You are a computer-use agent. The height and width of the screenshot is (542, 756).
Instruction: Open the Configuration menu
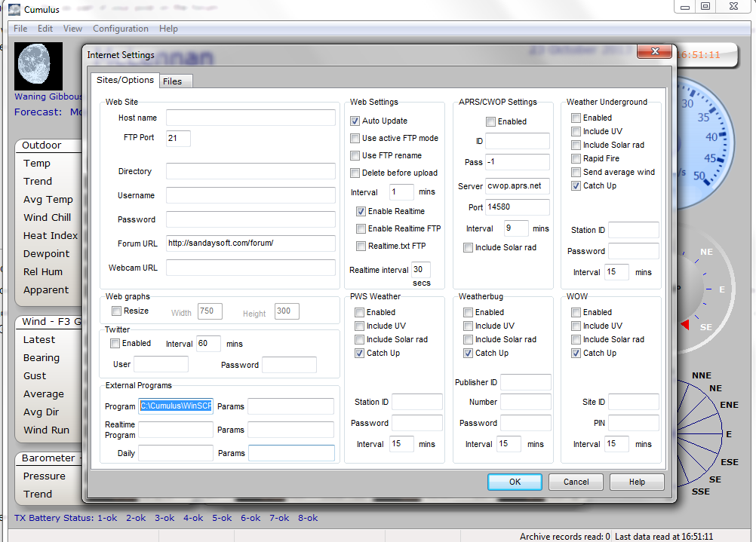click(x=121, y=29)
